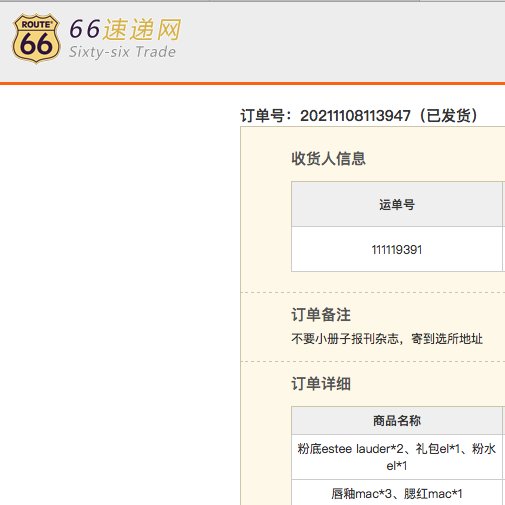Click the 运单号 column header

click(397, 204)
